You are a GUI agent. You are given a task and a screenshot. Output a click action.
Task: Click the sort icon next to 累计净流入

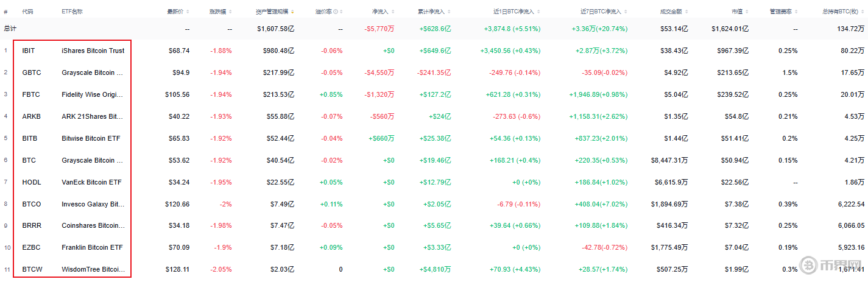tap(449, 12)
